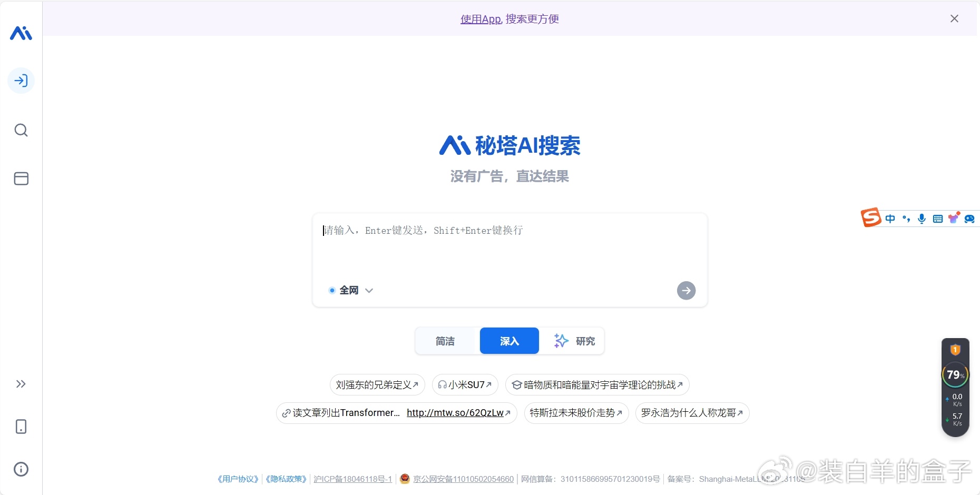The width and height of the screenshot is (980, 495).
Task: Open Sogou skin shirt icon
Action: [954, 218]
